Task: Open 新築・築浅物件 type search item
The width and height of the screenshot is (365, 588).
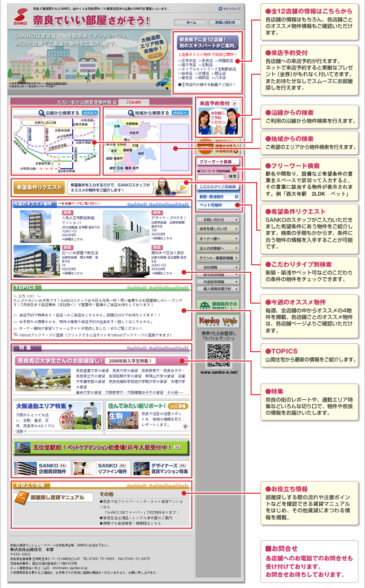Action: point(219,197)
